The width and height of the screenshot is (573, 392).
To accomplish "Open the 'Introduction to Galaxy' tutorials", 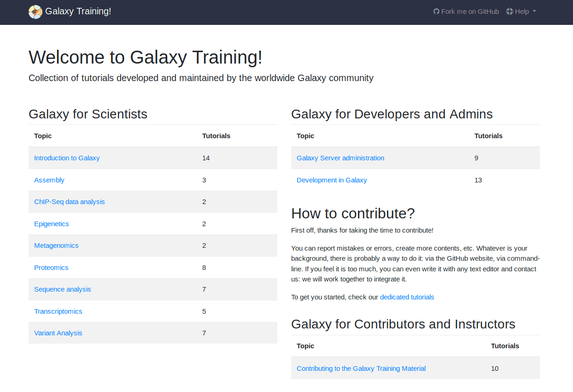I will point(67,158).
